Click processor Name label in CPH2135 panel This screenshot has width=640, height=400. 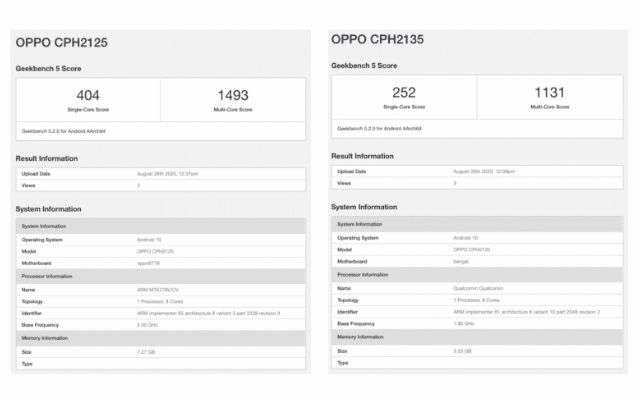coord(344,288)
